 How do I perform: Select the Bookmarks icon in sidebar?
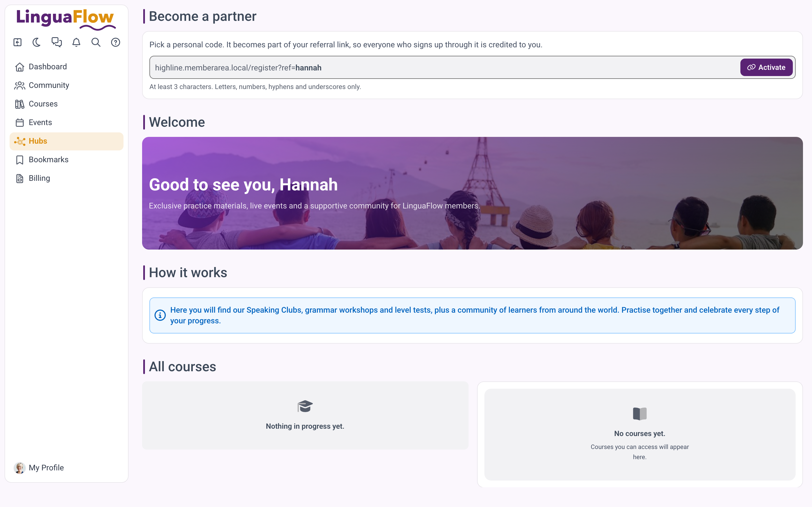pos(20,160)
